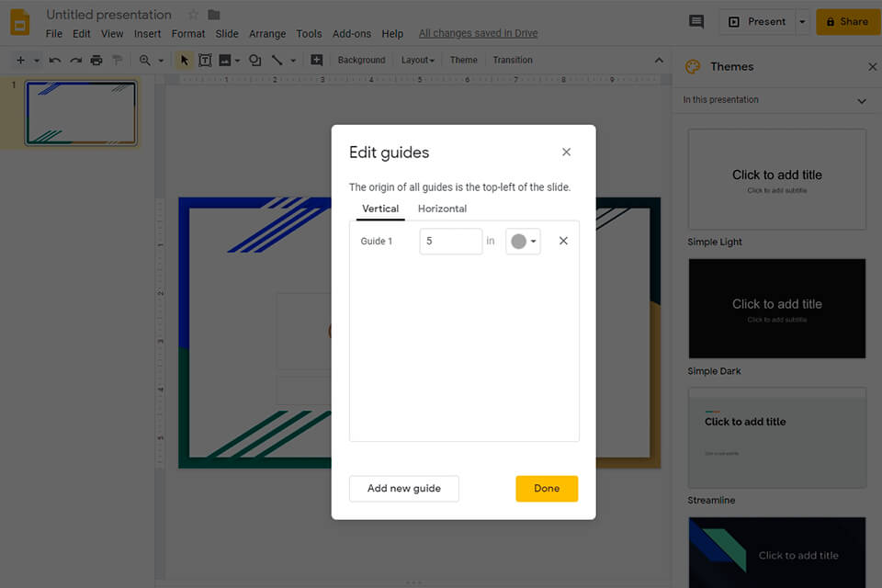882x588 pixels.
Task: Switch to the Horizontal tab
Action: pos(442,209)
